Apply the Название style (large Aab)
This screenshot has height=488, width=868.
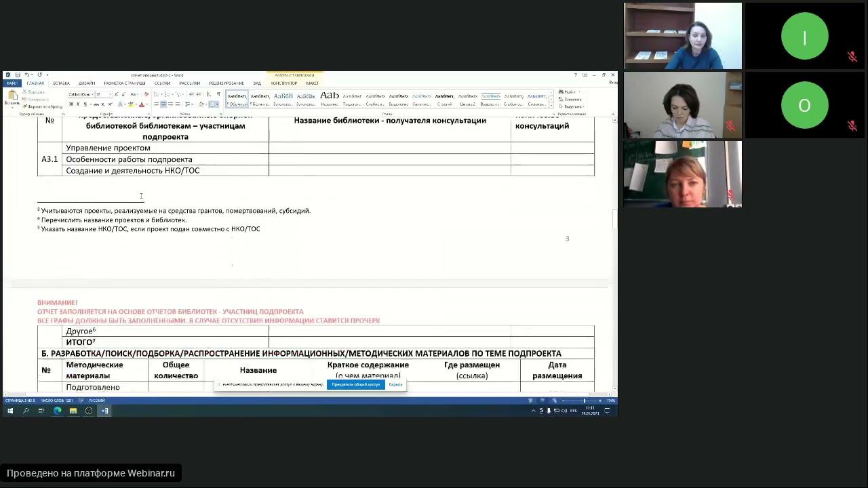[x=330, y=98]
